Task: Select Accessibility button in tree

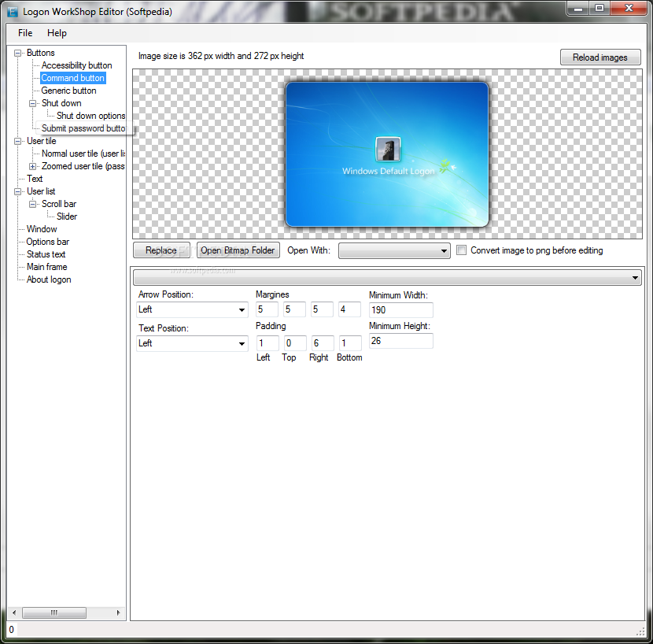Action: tap(76, 65)
